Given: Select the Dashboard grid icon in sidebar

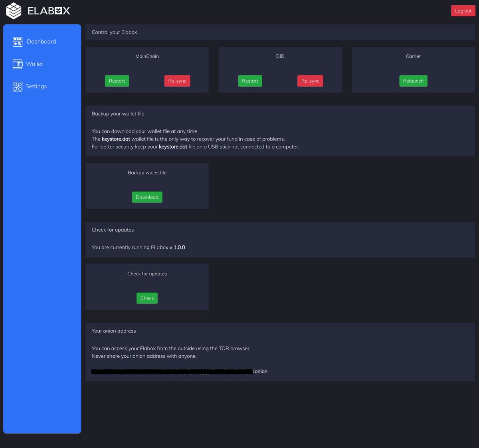Looking at the screenshot, I should (x=18, y=42).
